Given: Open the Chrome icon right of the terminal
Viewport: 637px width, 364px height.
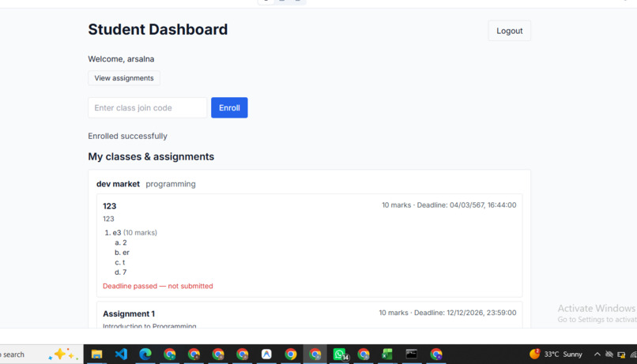Looking at the screenshot, I should [436, 355].
